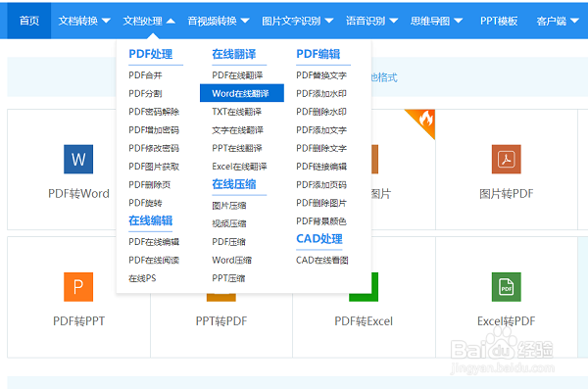The height and width of the screenshot is (389, 588).
Task: Select PDF删除页 menu entry
Action: click(150, 185)
